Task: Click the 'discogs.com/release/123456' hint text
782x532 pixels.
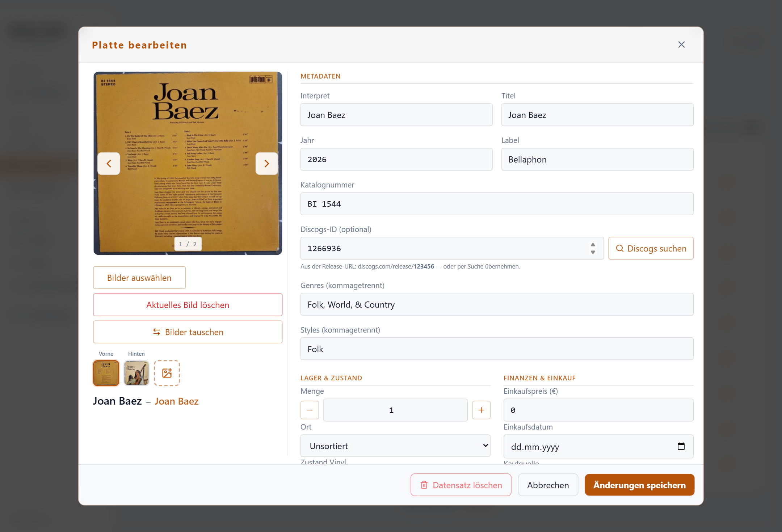Action: (396, 266)
